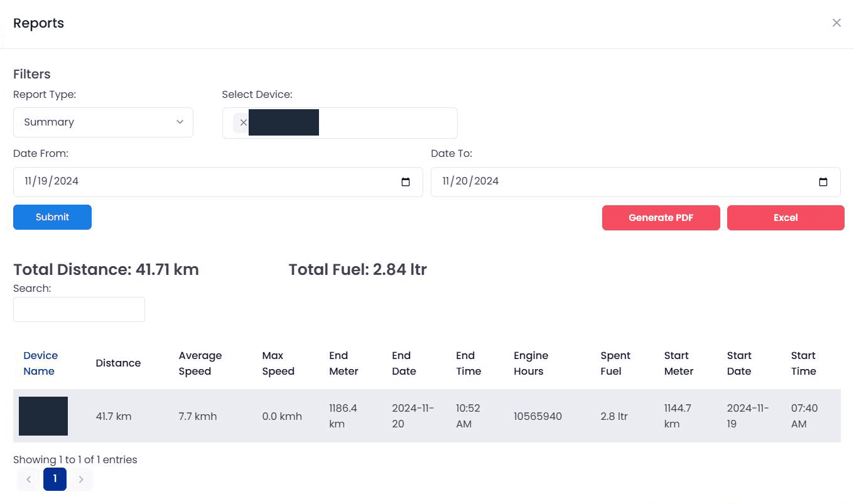The image size is (854, 504).
Task: Click the Total Distance 41.71 km text
Action: pos(106,269)
